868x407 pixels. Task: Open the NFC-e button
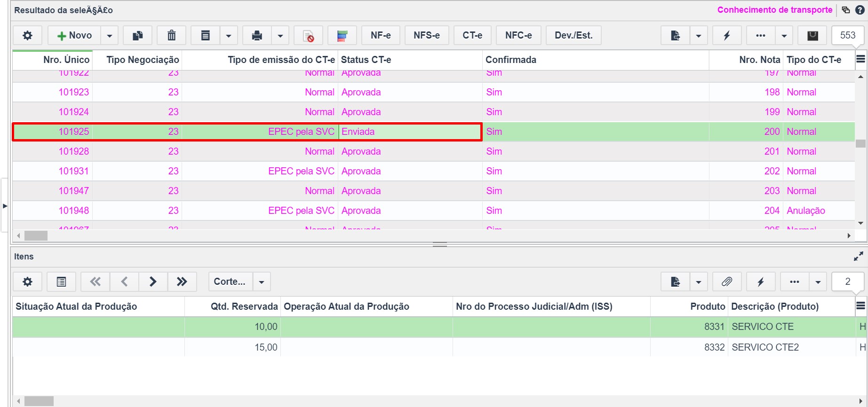pos(518,35)
